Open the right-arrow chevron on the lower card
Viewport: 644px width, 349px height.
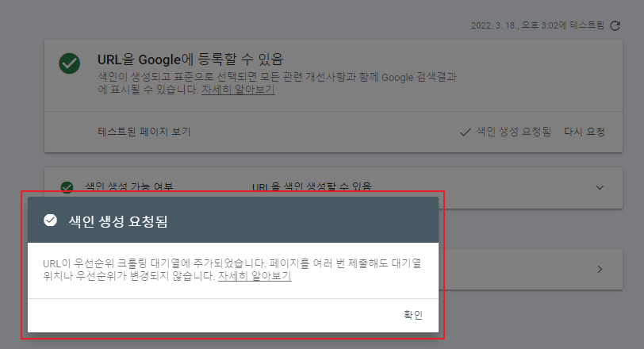point(600,270)
